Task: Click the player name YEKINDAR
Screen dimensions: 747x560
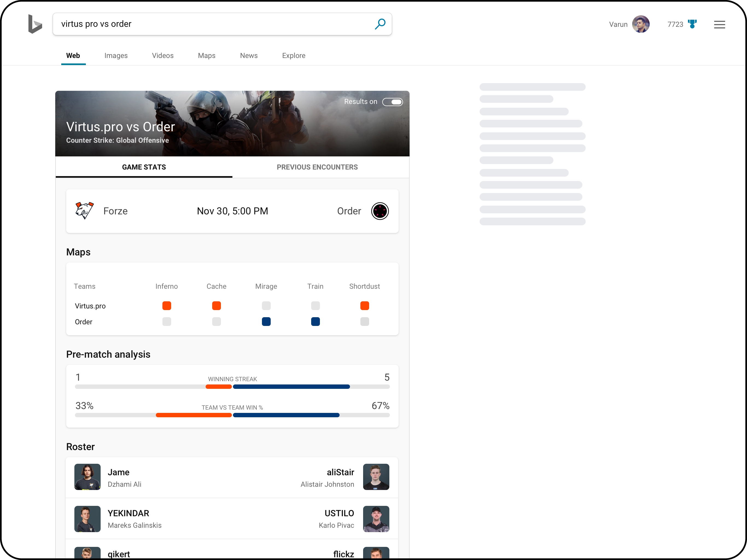Action: 128,514
